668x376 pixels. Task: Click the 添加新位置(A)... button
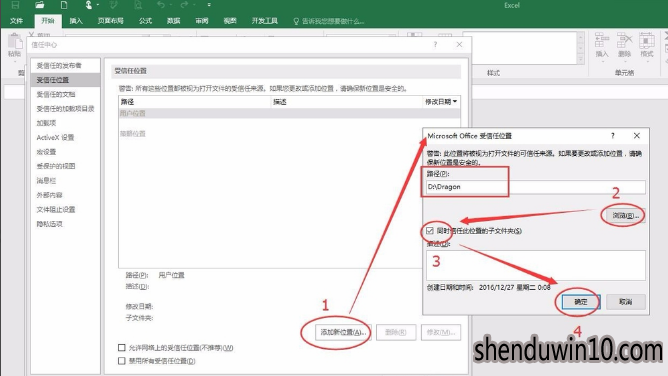[343, 332]
